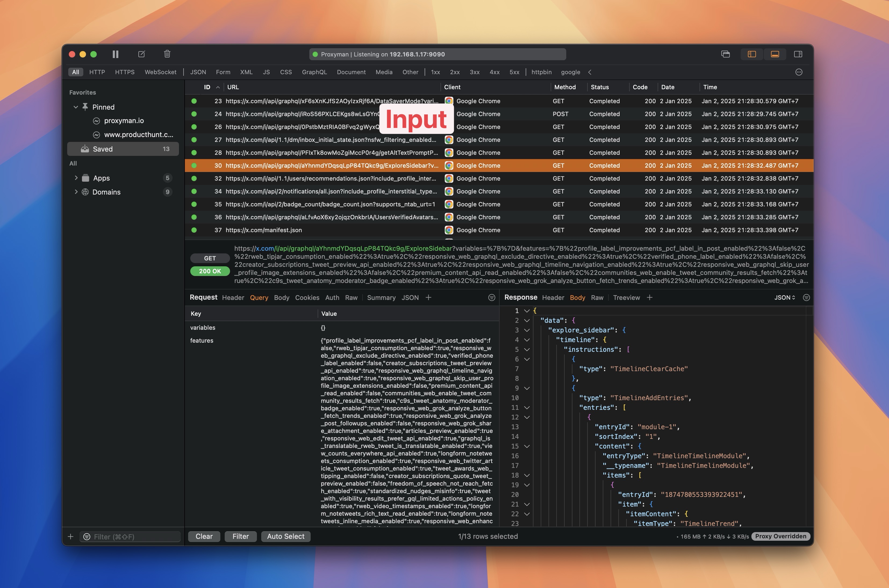Image resolution: width=889 pixels, height=588 pixels.
Task: Filter by JSON content type
Action: [x=198, y=72]
